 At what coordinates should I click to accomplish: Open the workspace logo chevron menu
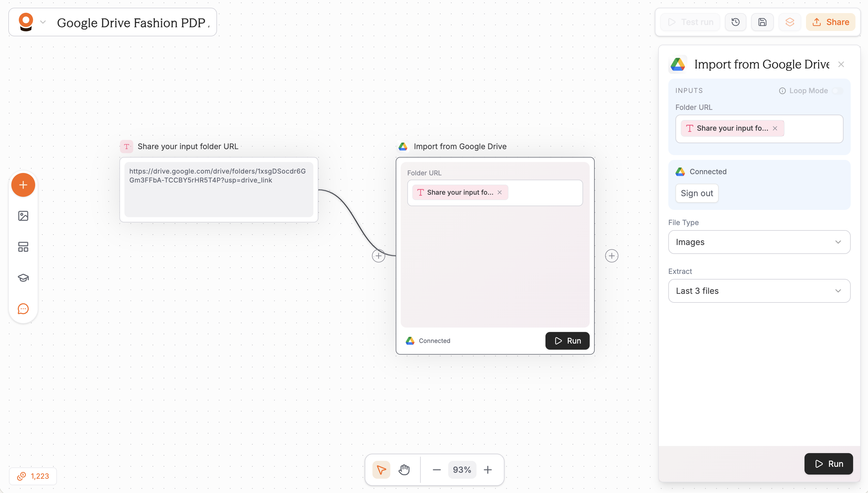43,22
